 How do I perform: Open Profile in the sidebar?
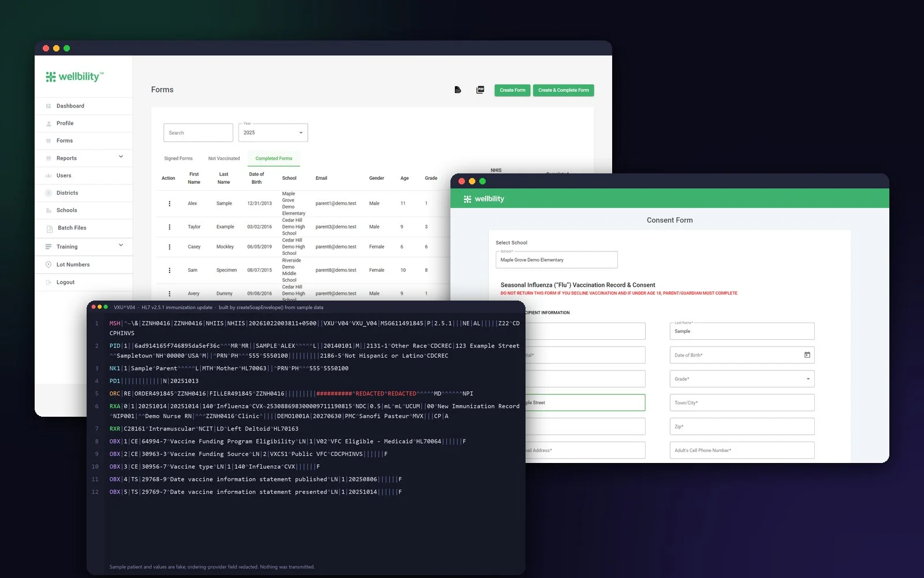click(65, 123)
